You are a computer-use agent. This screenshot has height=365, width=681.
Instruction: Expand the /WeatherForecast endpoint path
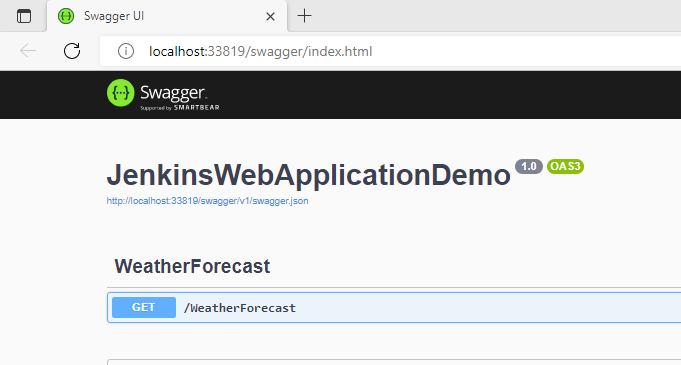(240, 308)
